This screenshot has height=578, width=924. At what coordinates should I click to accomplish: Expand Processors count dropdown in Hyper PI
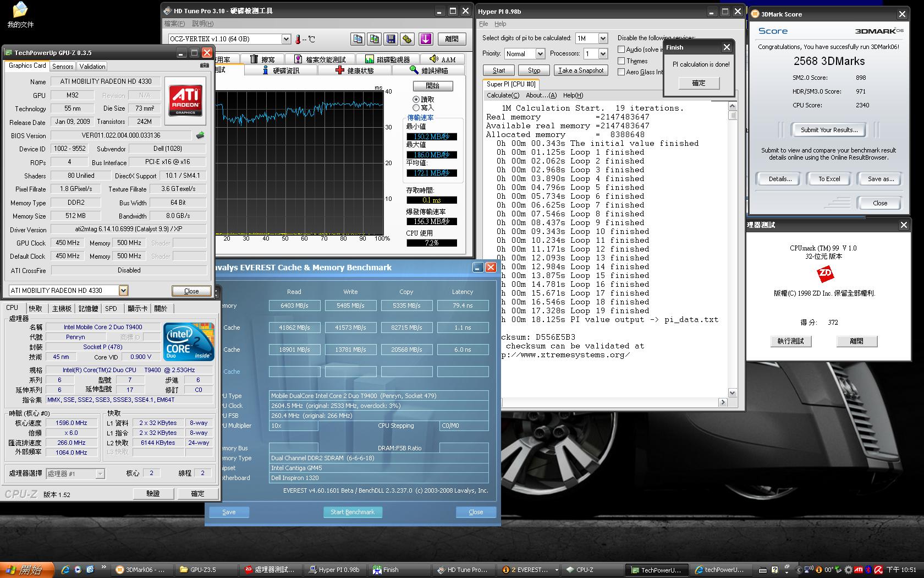pos(603,53)
